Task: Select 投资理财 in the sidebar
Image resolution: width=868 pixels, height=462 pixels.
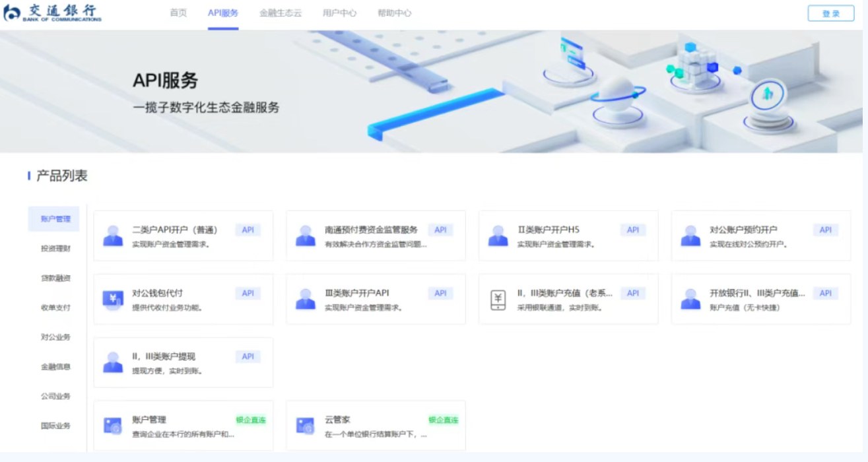Action: (x=55, y=249)
